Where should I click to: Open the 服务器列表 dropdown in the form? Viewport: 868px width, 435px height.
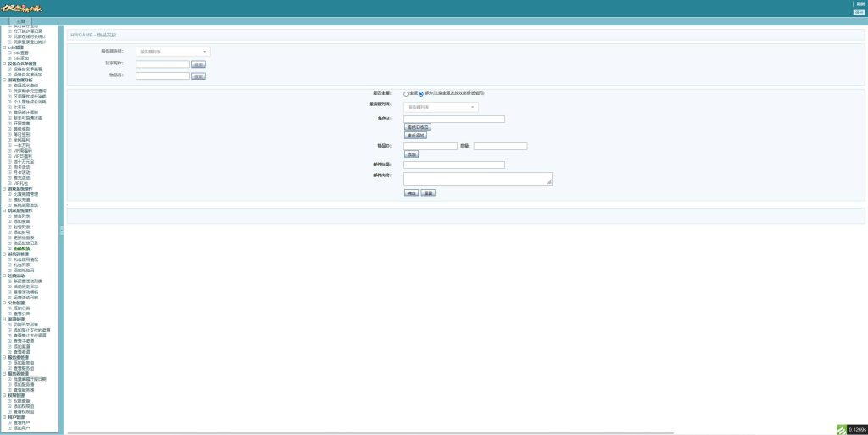tap(442, 108)
